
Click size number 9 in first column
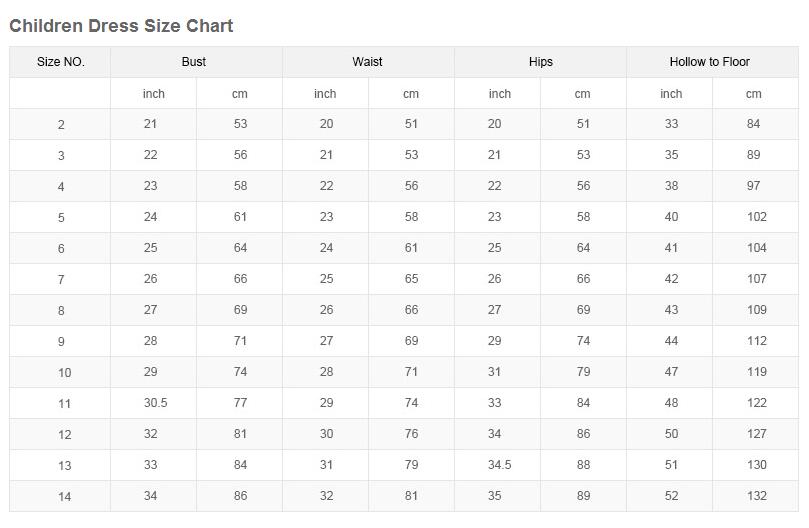click(61, 342)
